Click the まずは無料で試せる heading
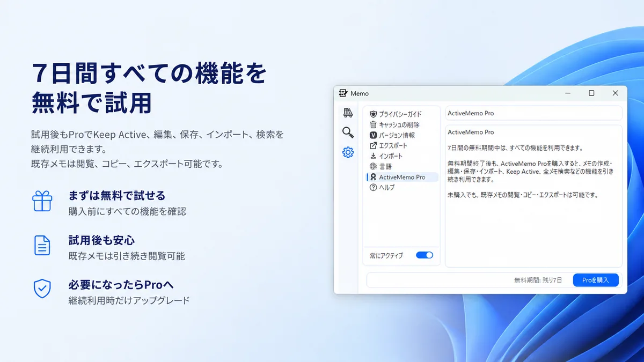Viewport: 644px width, 362px height. pyautogui.click(x=116, y=195)
